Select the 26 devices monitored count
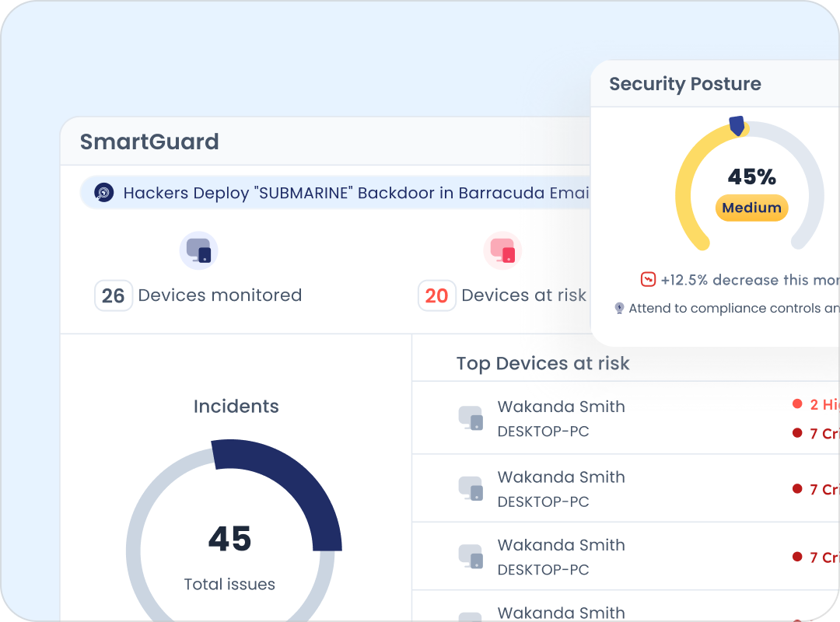This screenshot has width=840, height=622. 113,295
